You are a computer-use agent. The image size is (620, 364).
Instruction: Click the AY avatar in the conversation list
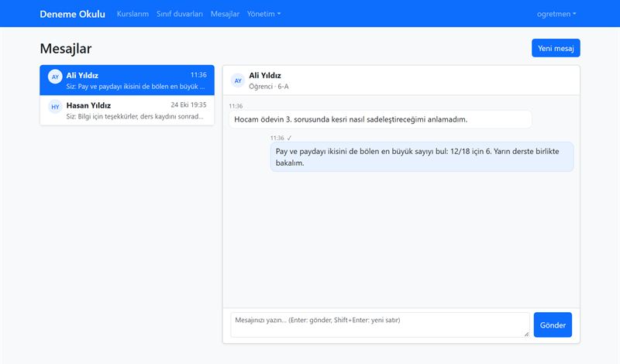pos(55,77)
